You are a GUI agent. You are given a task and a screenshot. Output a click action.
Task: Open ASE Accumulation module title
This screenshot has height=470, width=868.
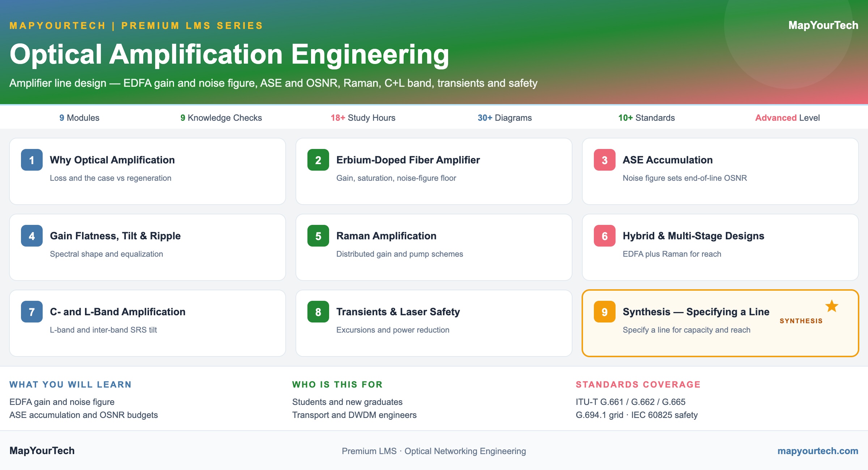[x=668, y=160]
